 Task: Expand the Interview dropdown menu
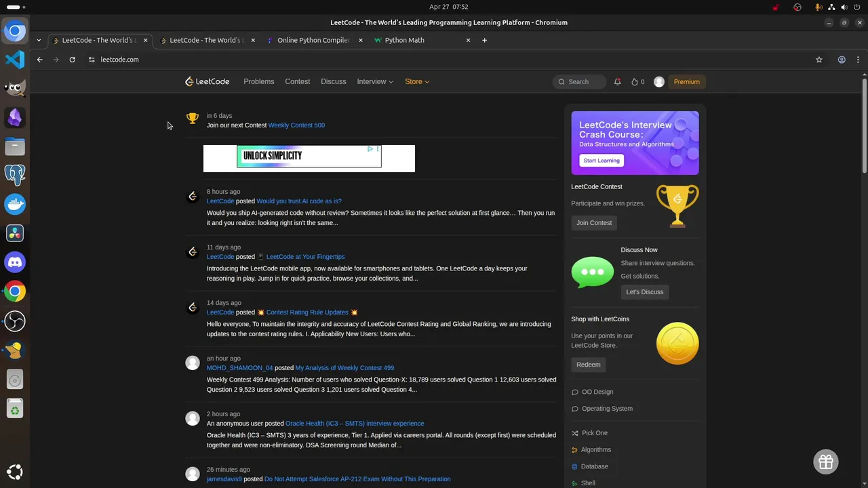coord(375,81)
